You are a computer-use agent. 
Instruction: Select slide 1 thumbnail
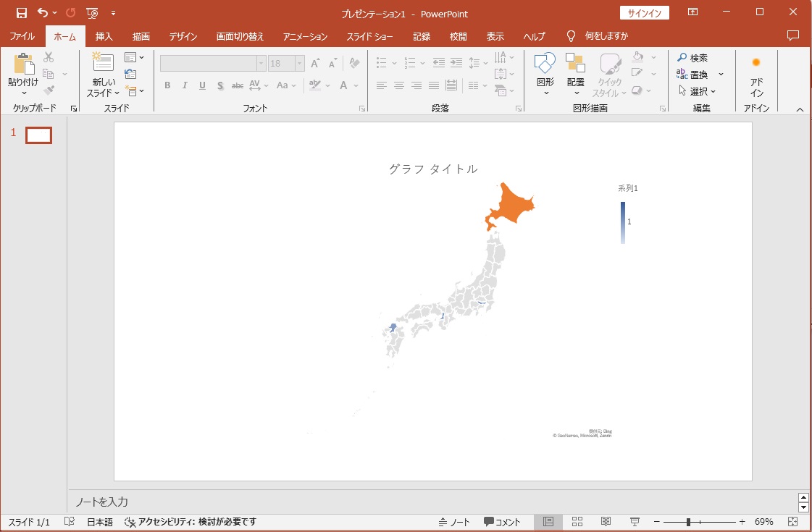click(x=38, y=135)
